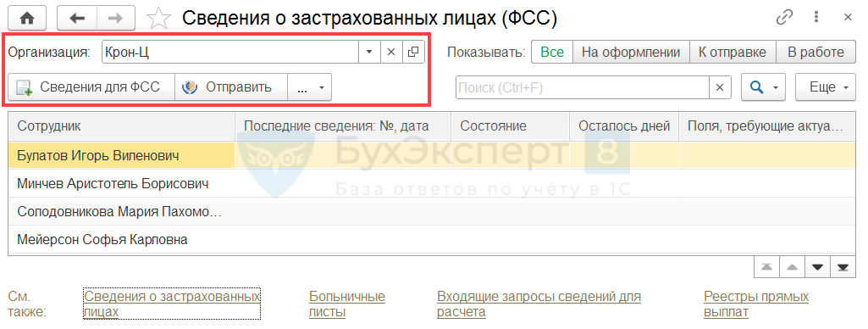Jump to the last list row
The width and height of the screenshot is (868, 329).
click(x=843, y=267)
